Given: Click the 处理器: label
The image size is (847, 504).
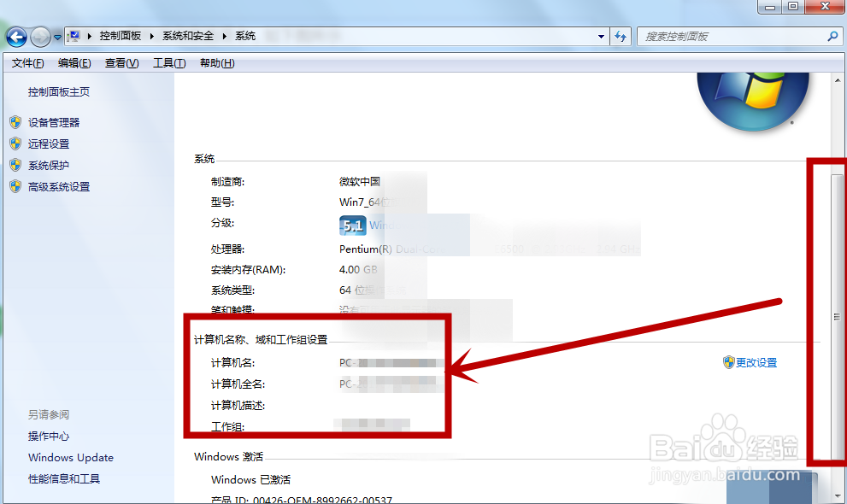Looking at the screenshot, I should [x=227, y=249].
